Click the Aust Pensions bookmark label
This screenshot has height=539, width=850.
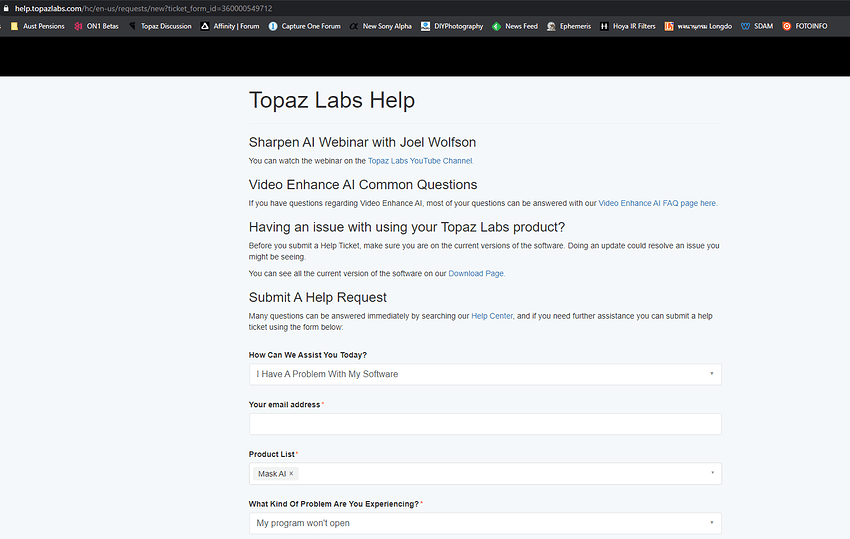coord(44,26)
